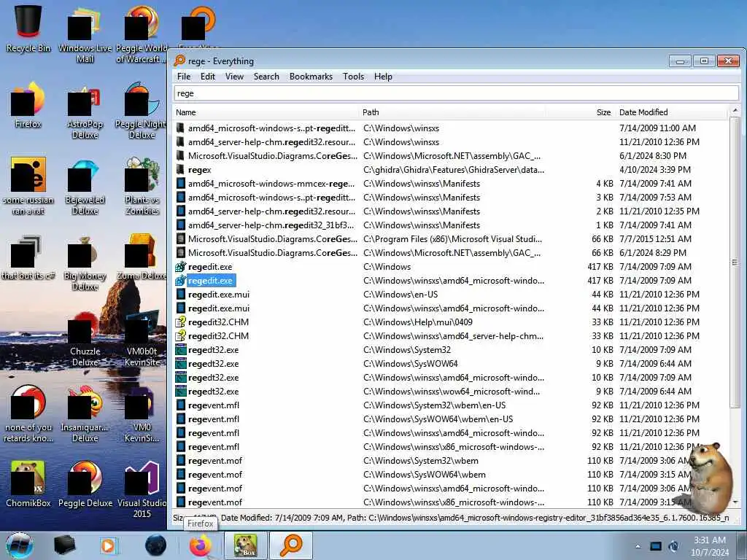Open the media player taskbar icon
Image resolution: width=747 pixels, height=560 pixels.
(108, 545)
